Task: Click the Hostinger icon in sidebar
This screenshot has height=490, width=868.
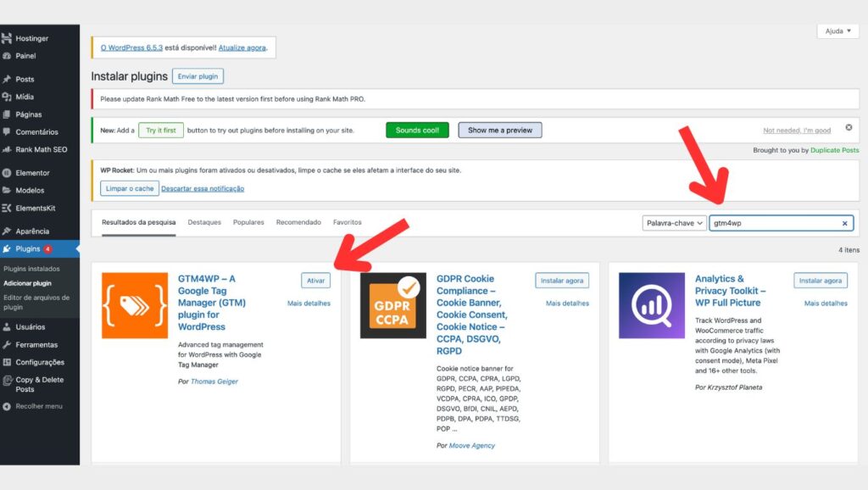Action: [x=8, y=38]
